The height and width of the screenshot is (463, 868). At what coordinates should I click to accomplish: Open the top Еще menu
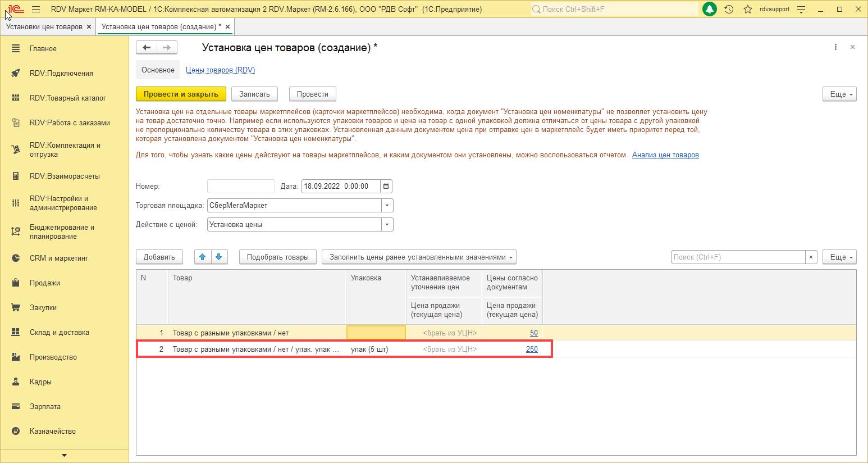pos(839,94)
